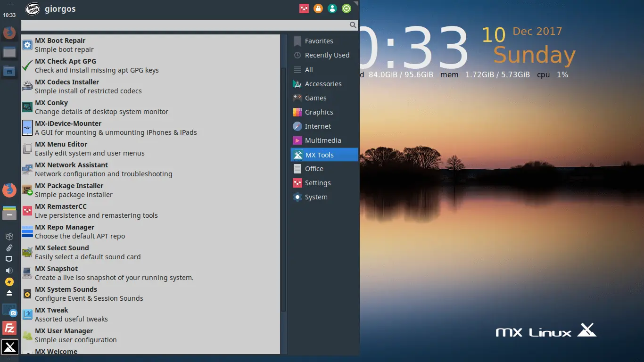The width and height of the screenshot is (644, 362).
Task: Launch MX Boot Repair
Action: tap(150, 45)
